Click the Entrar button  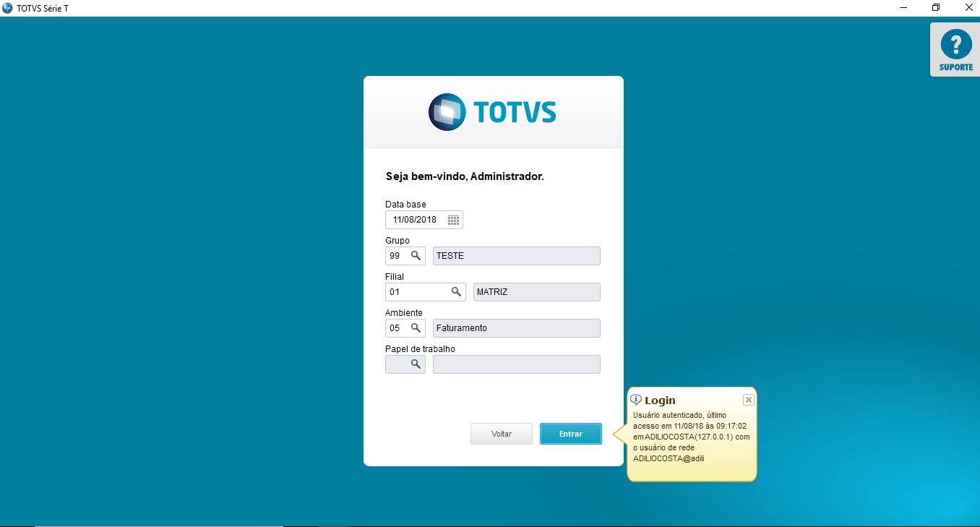point(571,434)
